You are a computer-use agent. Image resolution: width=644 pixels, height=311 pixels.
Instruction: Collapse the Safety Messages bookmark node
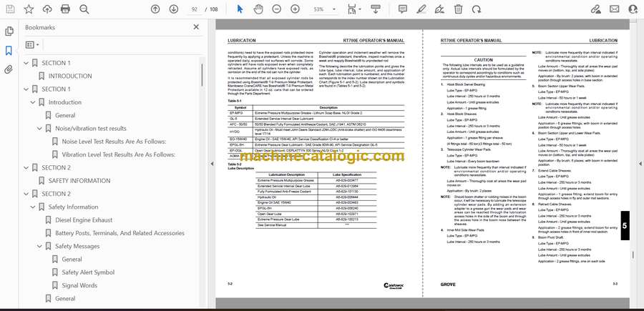39,246
